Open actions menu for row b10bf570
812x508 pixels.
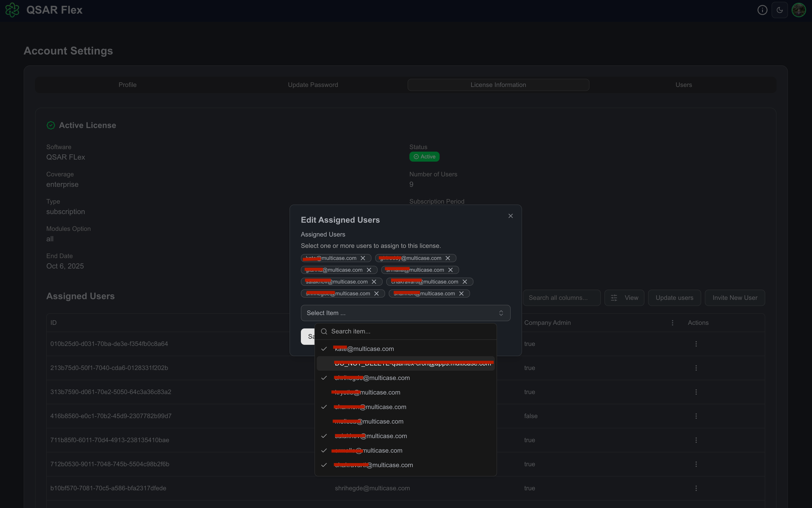click(696, 488)
